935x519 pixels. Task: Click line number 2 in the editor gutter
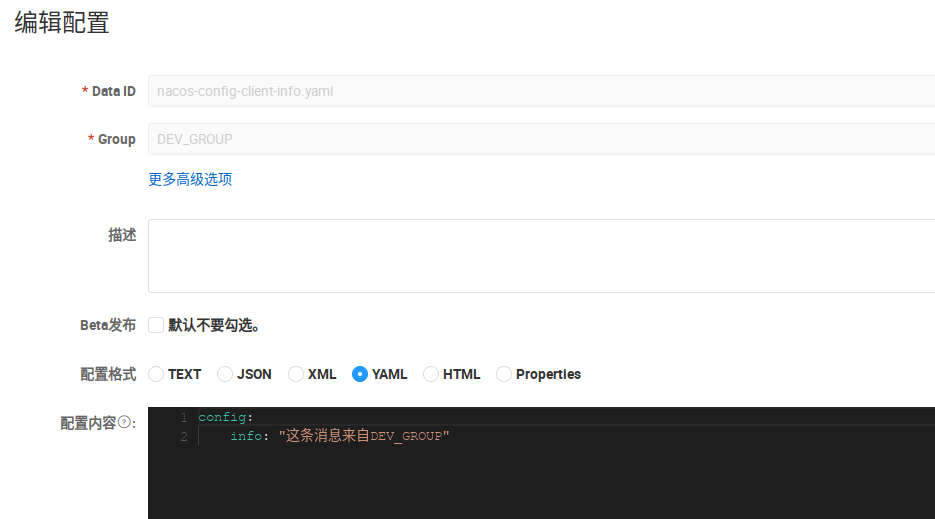pyautogui.click(x=183, y=436)
